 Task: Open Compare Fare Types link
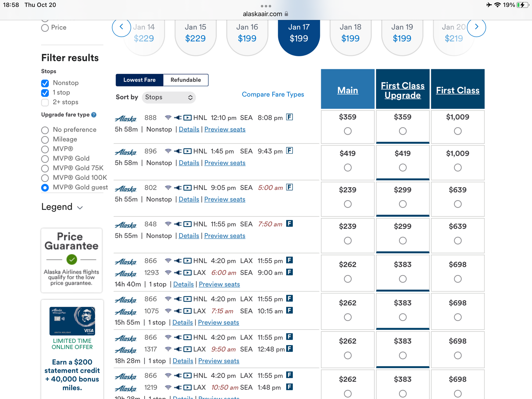(273, 94)
